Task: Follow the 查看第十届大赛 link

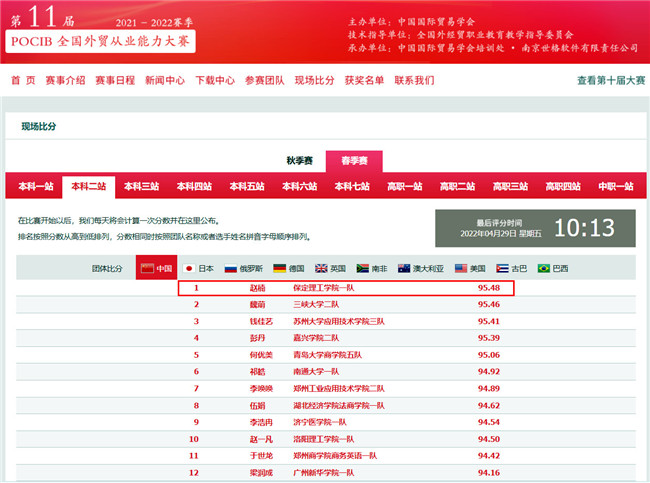Action: pos(611,80)
